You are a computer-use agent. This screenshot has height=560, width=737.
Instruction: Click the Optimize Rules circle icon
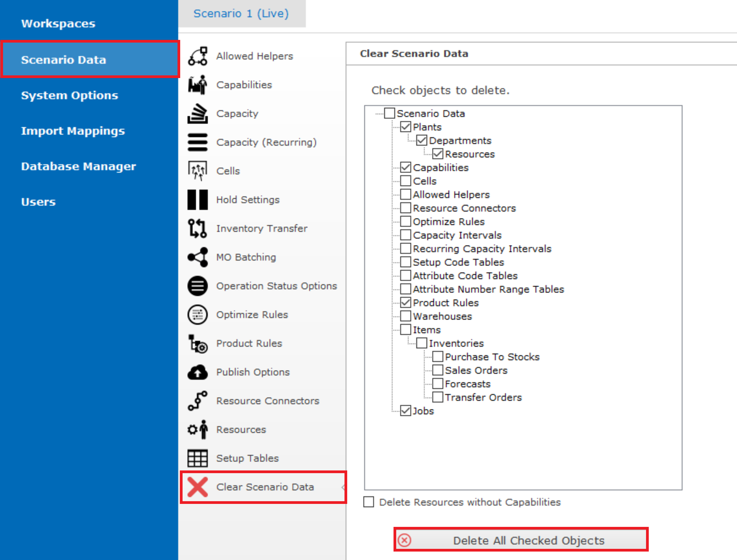[198, 315]
